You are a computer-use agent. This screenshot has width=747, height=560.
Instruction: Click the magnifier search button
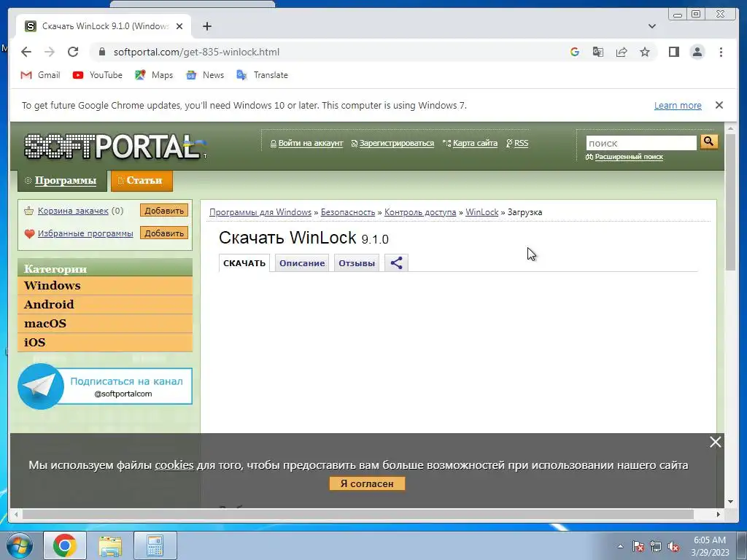pos(709,141)
